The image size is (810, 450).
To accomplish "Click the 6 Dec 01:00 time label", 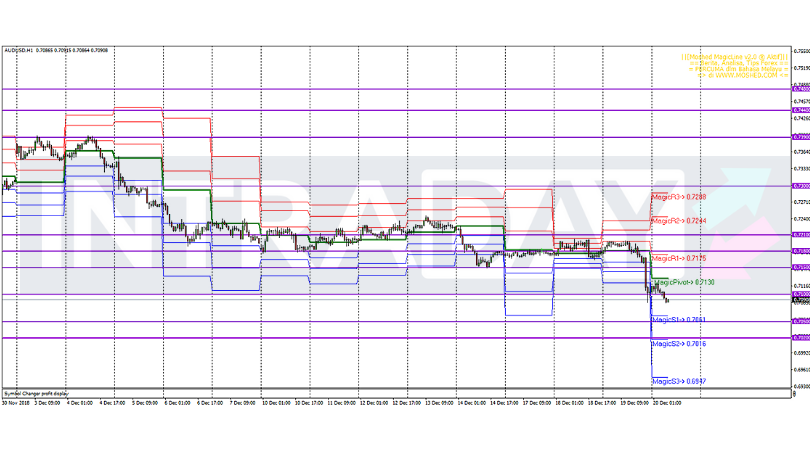I will [177, 403].
